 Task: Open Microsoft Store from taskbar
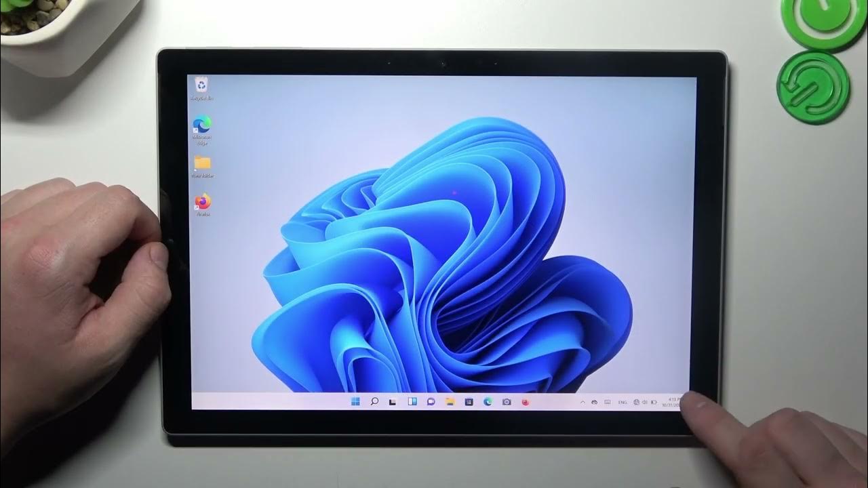[469, 402]
